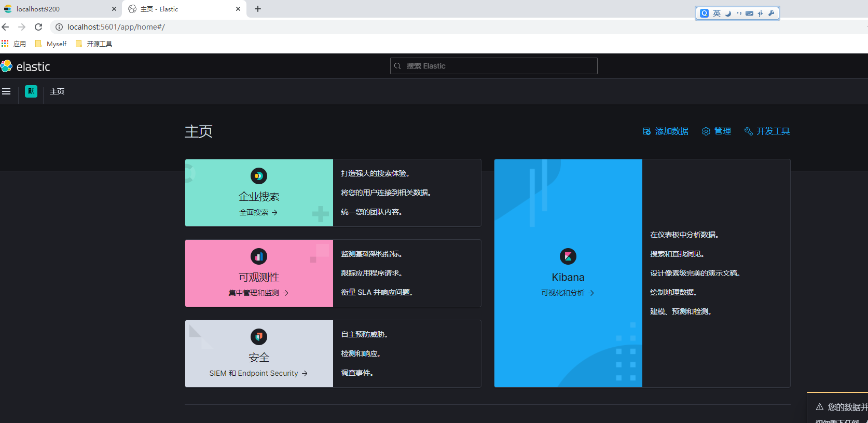Image resolution: width=868 pixels, height=423 pixels.
Task: Open Kibana 可视化和分析 link
Action: point(568,293)
